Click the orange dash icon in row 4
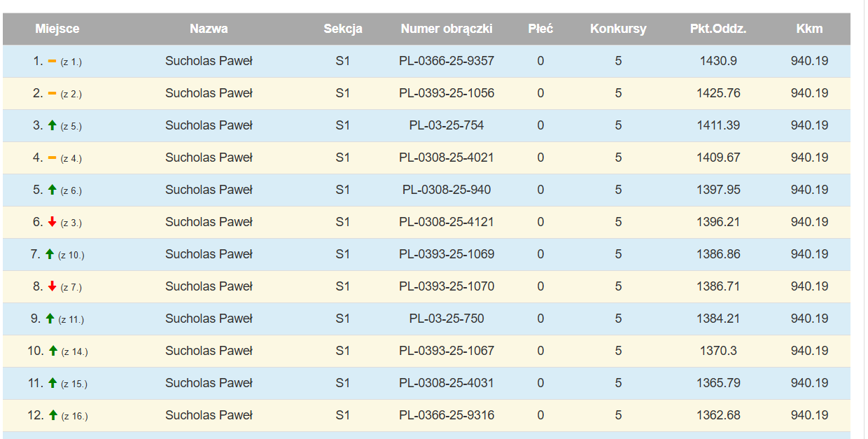Screen dimensions: 868x439 [x=52, y=158]
